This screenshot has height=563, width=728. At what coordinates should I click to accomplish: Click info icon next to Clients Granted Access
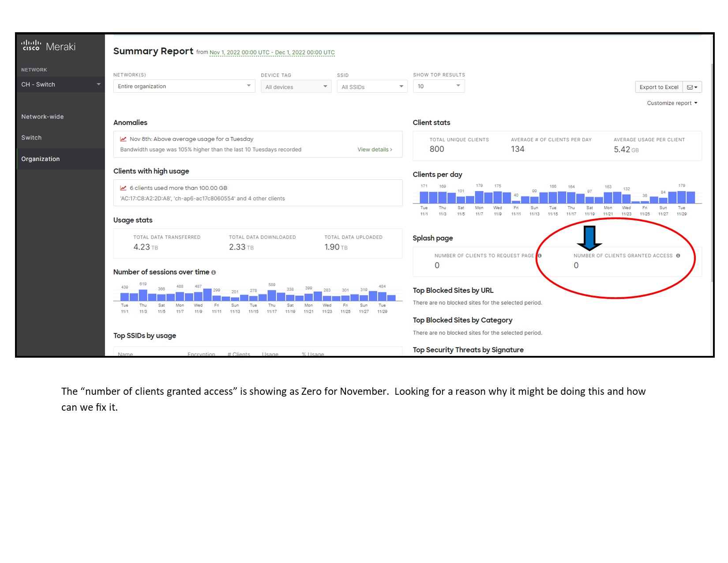coord(678,256)
